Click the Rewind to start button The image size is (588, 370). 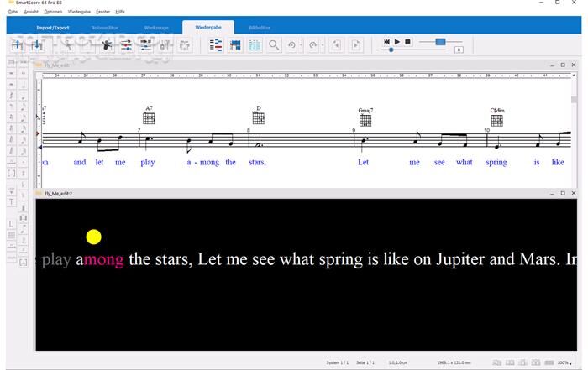(x=387, y=41)
